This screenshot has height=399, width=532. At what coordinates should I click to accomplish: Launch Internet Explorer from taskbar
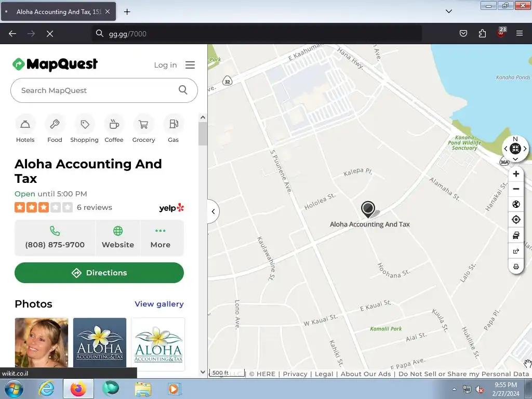(x=46, y=389)
